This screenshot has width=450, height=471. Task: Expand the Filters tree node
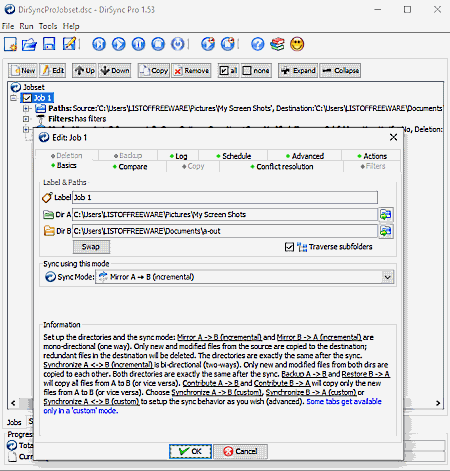(26, 119)
